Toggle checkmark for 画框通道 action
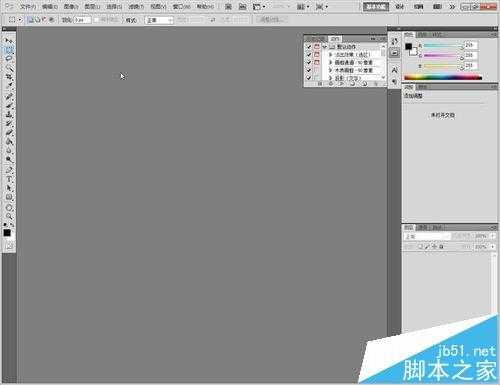The width and height of the screenshot is (500, 385). (309, 62)
